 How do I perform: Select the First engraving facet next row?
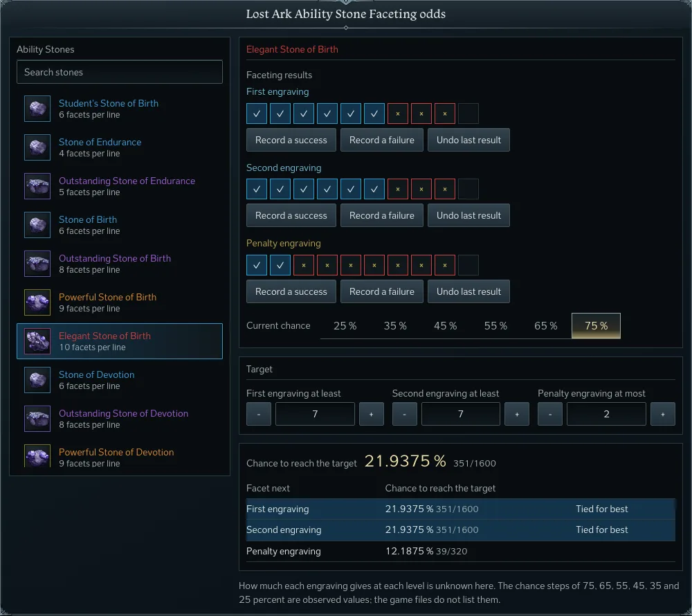pyautogui.click(x=461, y=509)
